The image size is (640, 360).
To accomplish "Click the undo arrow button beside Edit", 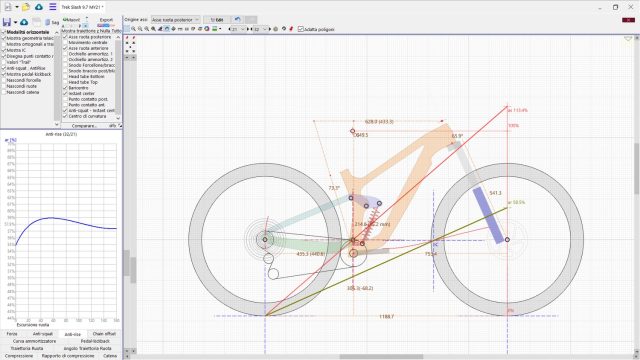I will [x=238, y=20].
